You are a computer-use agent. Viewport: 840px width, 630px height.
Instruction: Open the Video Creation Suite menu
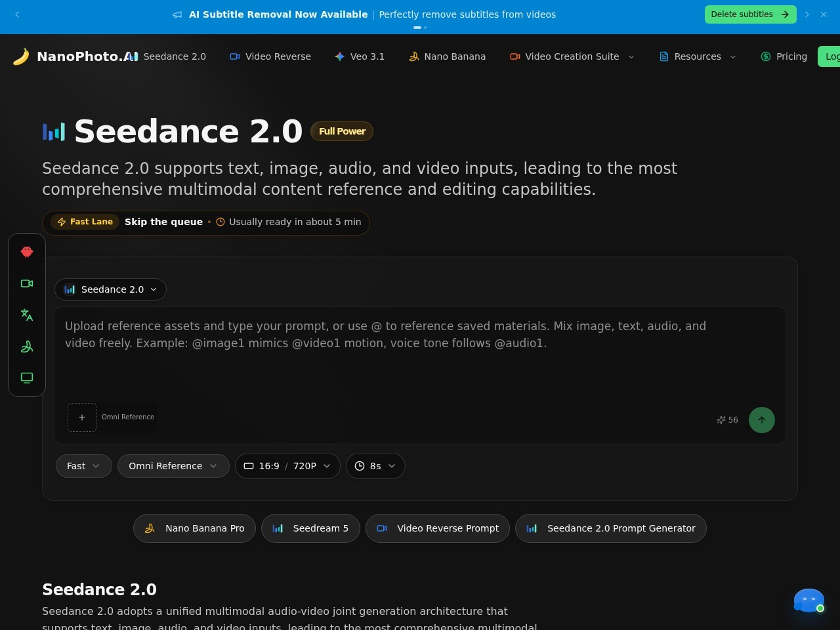point(572,56)
